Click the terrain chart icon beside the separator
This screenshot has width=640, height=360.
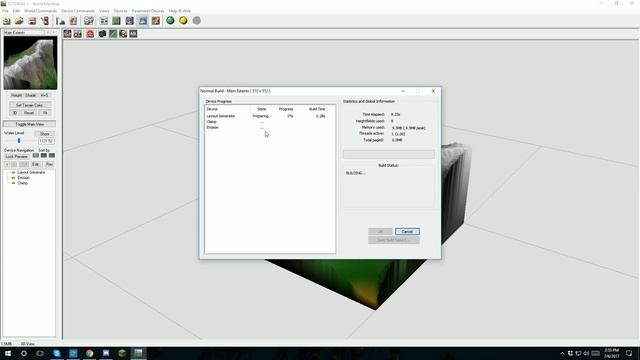pos(60,21)
